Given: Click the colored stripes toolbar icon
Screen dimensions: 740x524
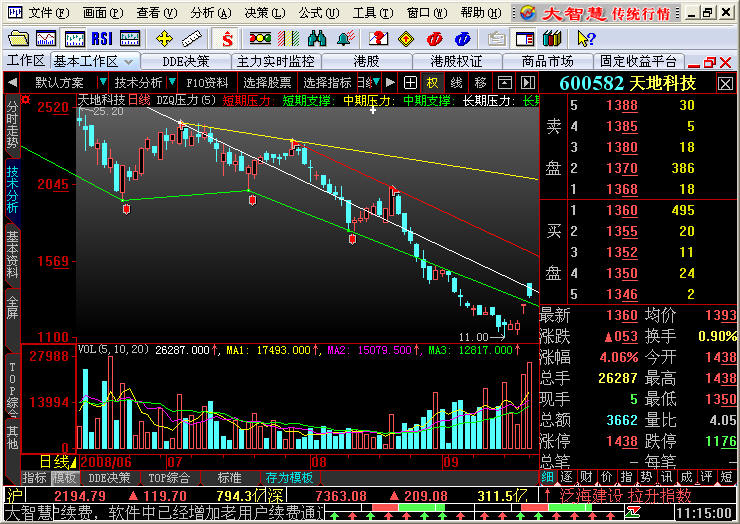Looking at the screenshot, I should click(x=288, y=38).
